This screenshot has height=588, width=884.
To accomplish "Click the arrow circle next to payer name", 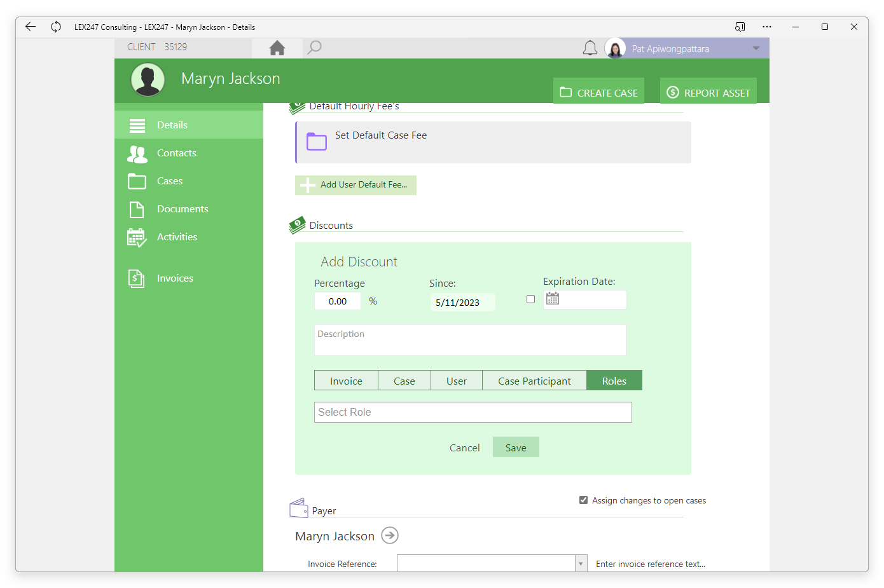I will [390, 535].
